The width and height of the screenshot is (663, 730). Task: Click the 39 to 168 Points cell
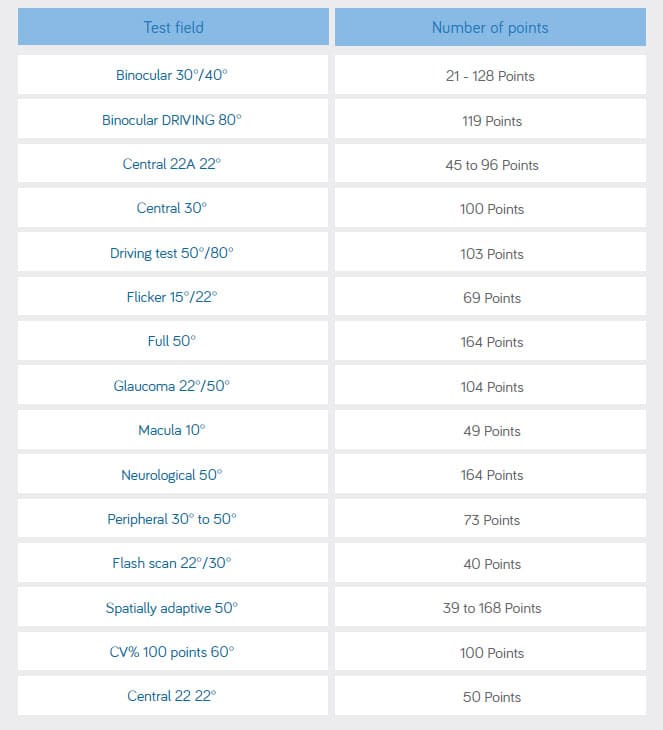(490, 608)
